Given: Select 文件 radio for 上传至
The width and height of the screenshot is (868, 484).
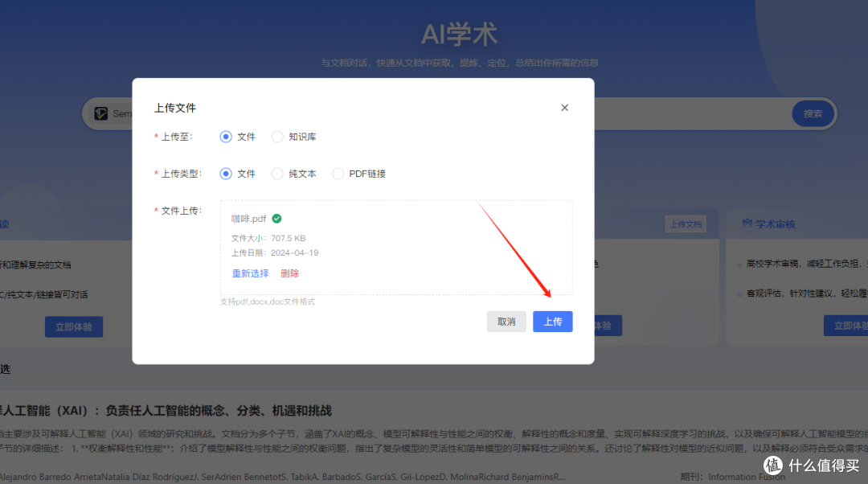Looking at the screenshot, I should pos(226,137).
